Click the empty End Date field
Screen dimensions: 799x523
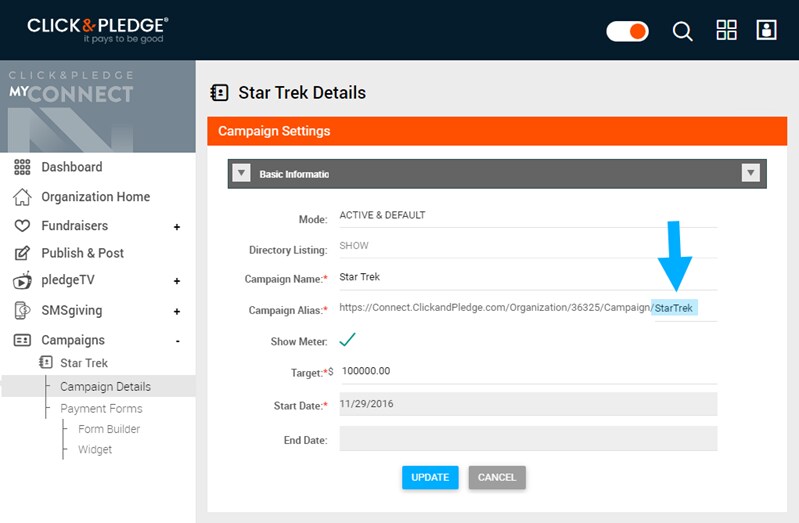528,438
